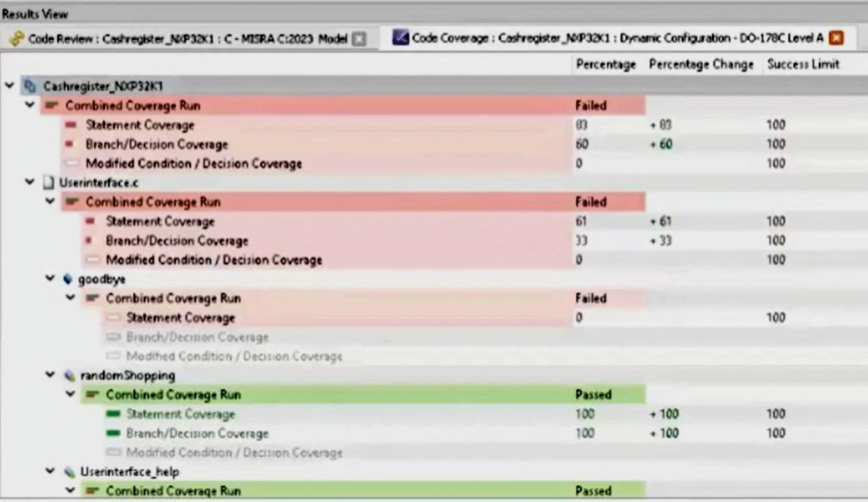Click the Userinterface.c file icon

tap(48, 182)
